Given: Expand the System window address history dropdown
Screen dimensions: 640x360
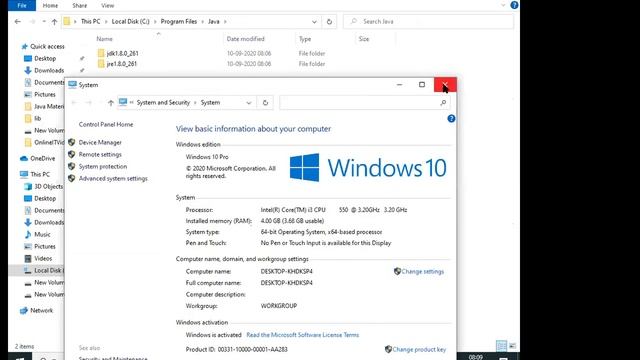Looking at the screenshot, I should coord(249,103).
